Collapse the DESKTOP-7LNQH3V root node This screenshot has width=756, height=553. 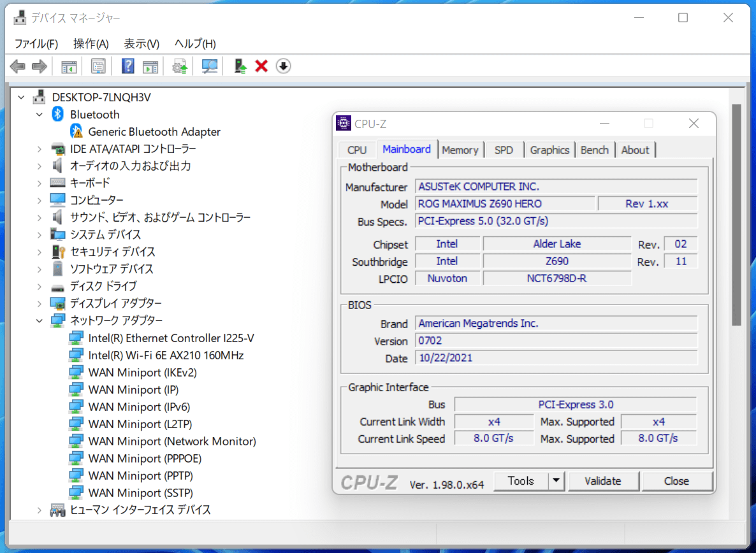pos(21,97)
